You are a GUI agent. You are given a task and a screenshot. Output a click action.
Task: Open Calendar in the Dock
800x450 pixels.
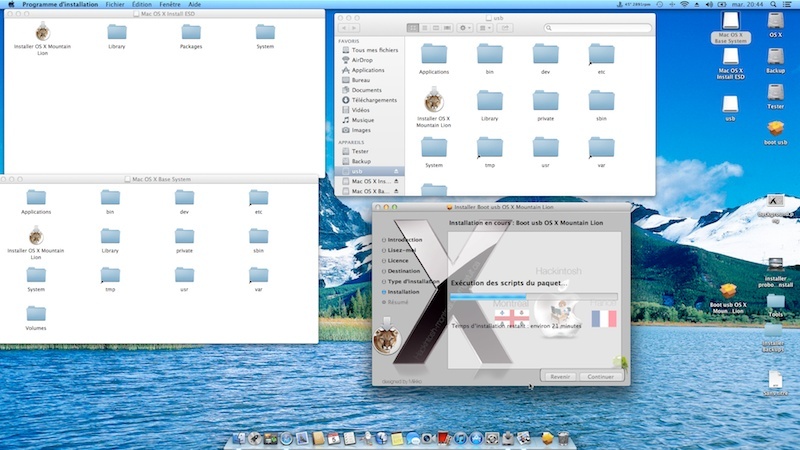[x=334, y=438]
